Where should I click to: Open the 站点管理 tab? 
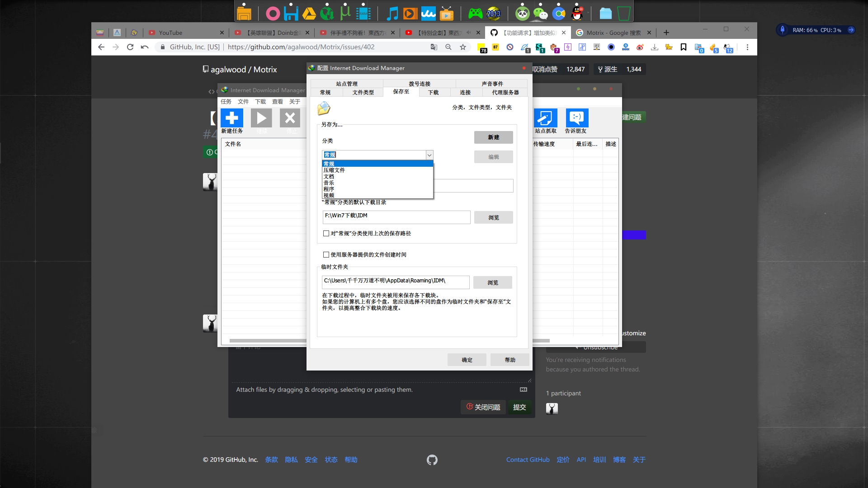347,84
